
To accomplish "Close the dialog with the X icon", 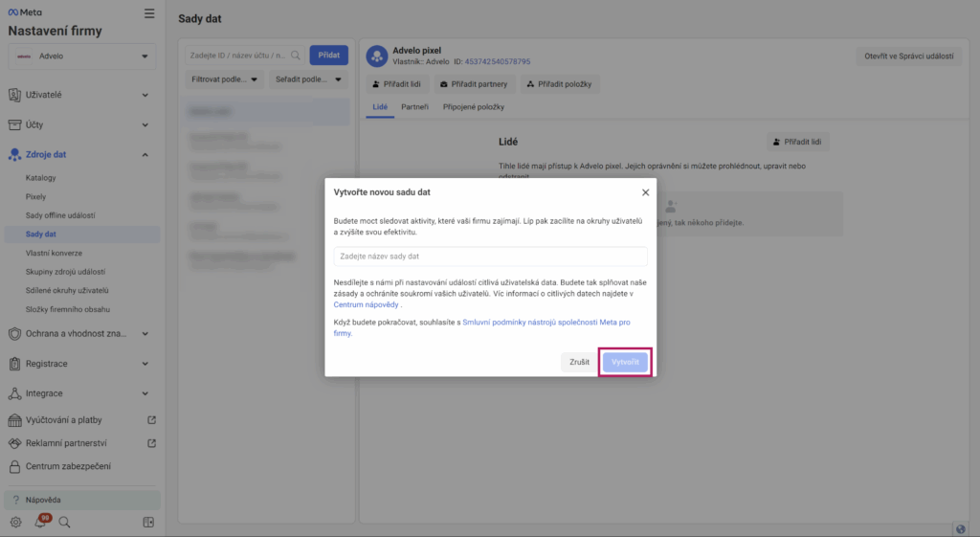I will coord(645,192).
